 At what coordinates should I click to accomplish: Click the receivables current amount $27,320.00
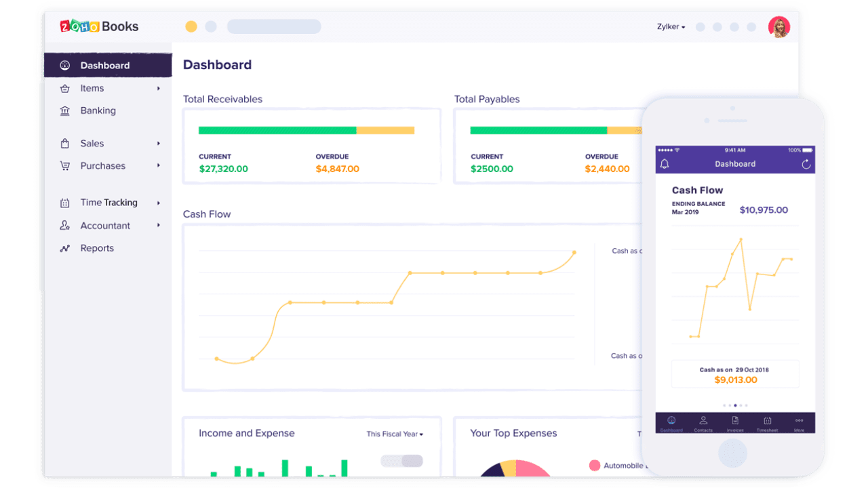[223, 169]
